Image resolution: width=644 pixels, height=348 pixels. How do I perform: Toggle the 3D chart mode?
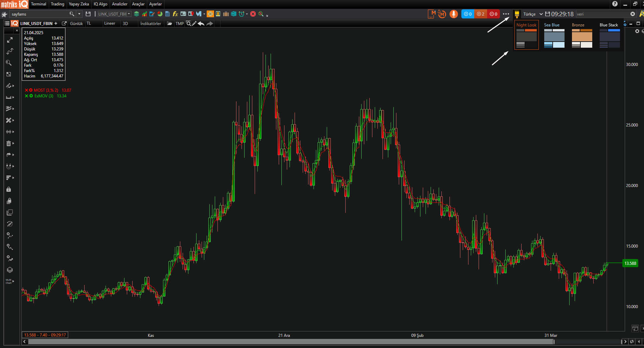(x=125, y=24)
